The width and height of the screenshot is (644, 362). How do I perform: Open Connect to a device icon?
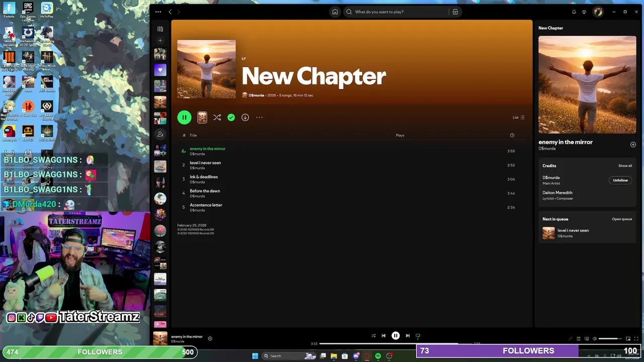click(587, 339)
